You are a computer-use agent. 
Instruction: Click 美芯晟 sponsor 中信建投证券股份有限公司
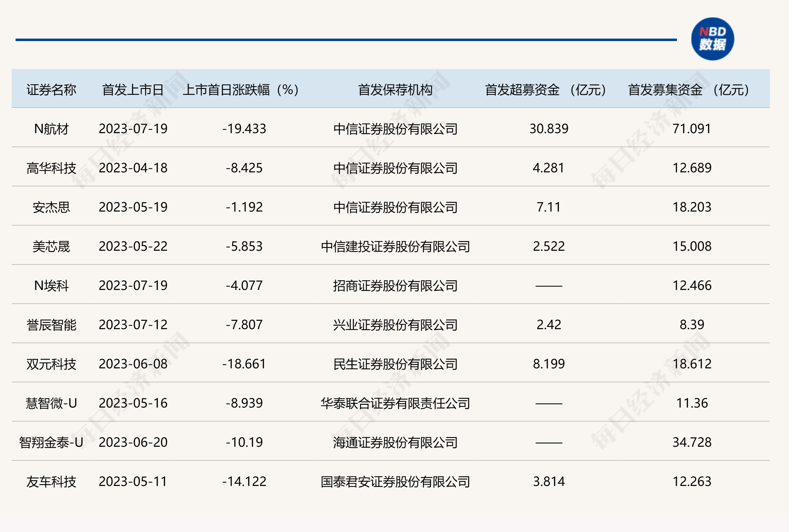point(395,246)
